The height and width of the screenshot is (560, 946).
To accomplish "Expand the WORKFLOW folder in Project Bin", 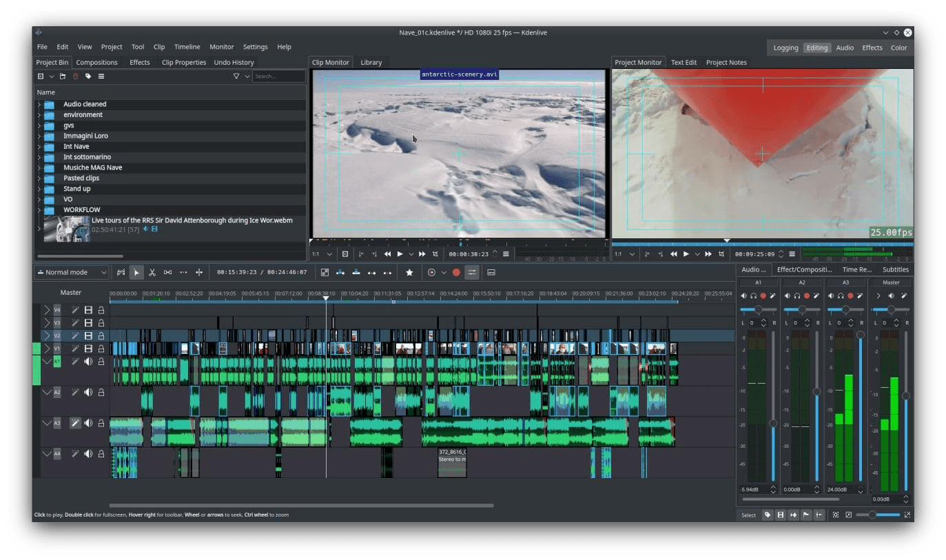I will tap(39, 209).
